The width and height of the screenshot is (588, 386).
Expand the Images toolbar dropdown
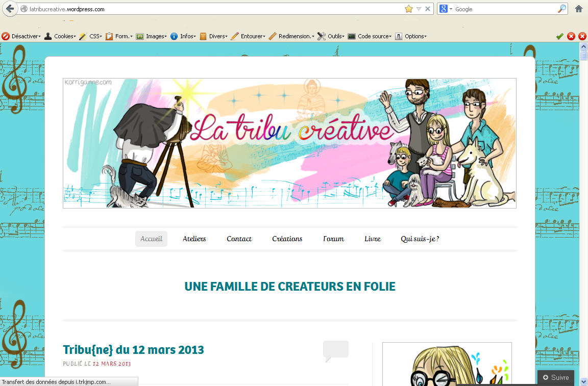point(152,36)
